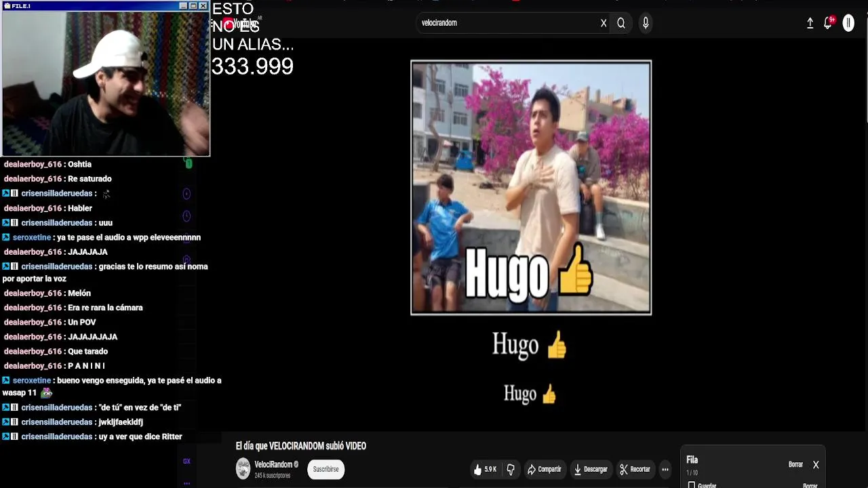Start voice search with microphone icon

(x=646, y=23)
